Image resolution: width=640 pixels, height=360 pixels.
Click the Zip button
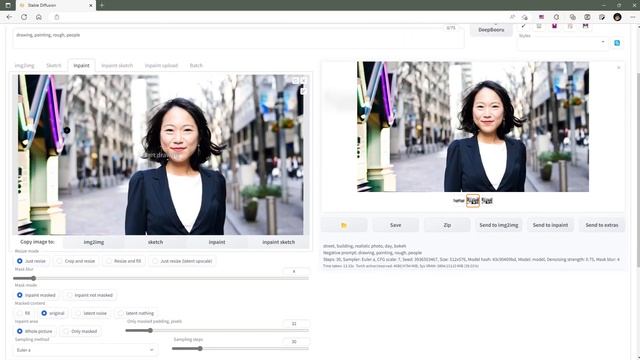[447, 225]
